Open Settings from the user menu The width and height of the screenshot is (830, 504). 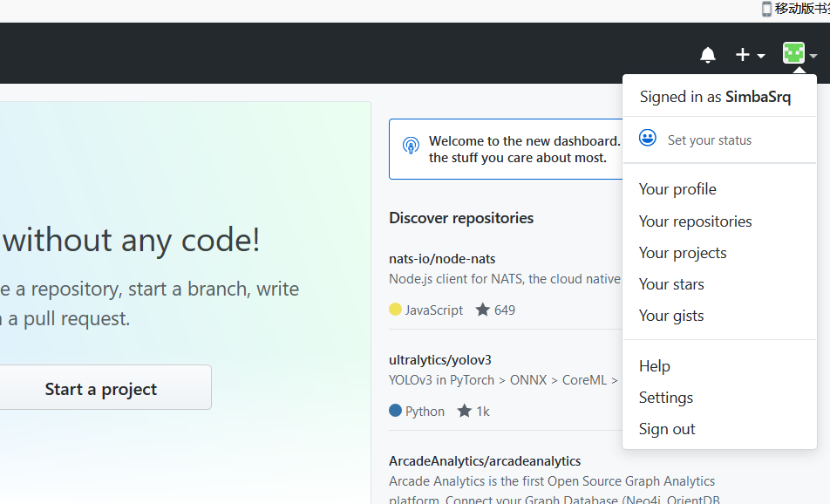[x=666, y=398]
